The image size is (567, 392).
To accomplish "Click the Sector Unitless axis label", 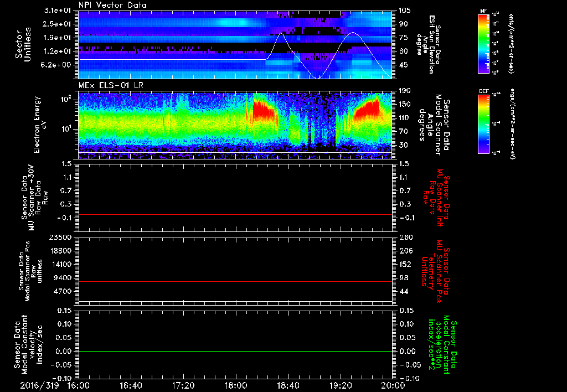I will click(x=23, y=44).
